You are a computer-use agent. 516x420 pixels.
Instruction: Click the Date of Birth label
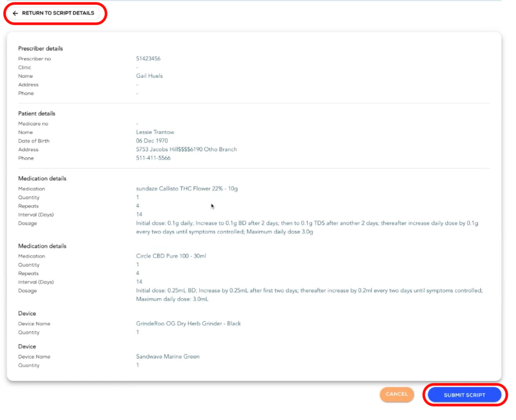(x=34, y=141)
